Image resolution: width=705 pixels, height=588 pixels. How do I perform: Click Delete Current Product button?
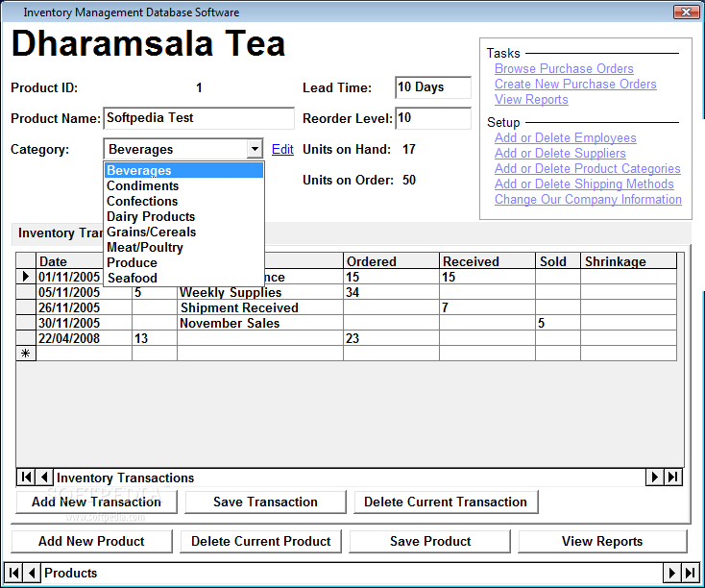point(261,541)
